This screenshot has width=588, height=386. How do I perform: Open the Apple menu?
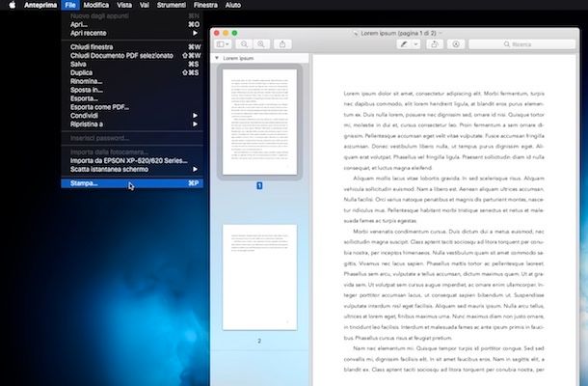[x=12, y=5]
